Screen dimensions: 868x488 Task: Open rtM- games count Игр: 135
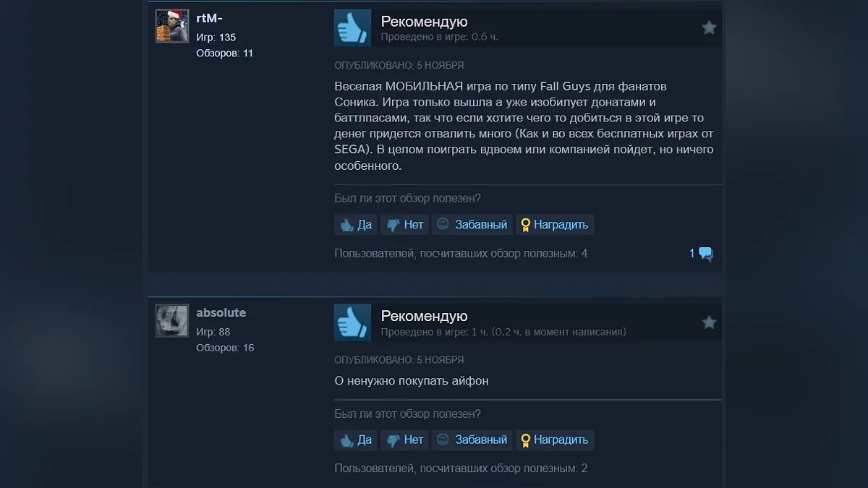[x=216, y=38]
